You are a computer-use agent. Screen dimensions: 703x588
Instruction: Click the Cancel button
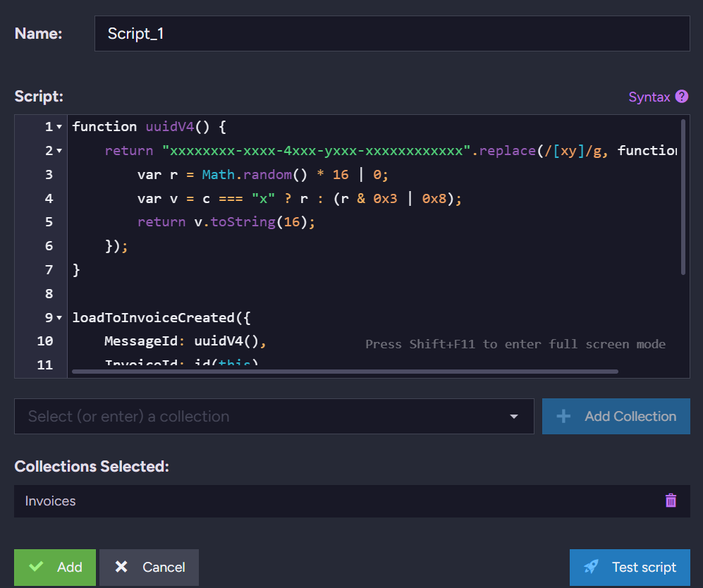click(149, 568)
